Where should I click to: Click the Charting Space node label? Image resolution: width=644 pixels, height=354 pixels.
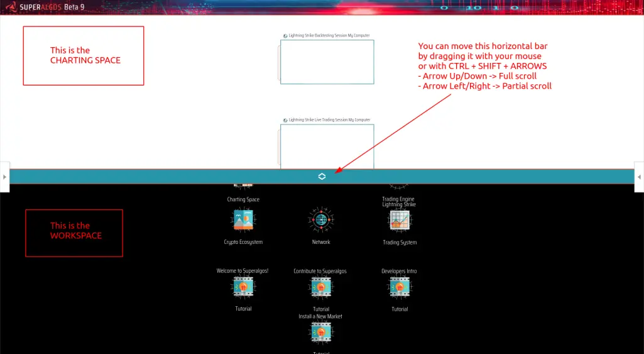click(243, 199)
